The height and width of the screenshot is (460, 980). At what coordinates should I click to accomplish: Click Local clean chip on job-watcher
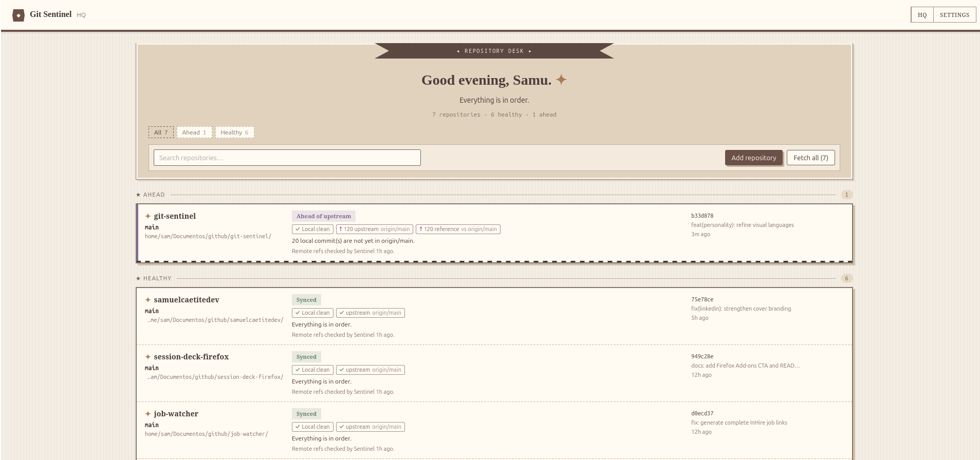coord(312,427)
